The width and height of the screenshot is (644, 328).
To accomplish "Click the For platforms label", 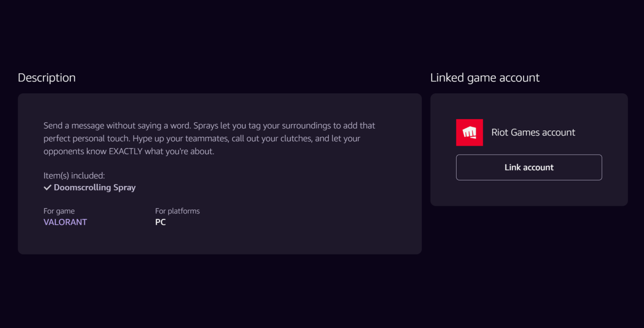I will 177,211.
